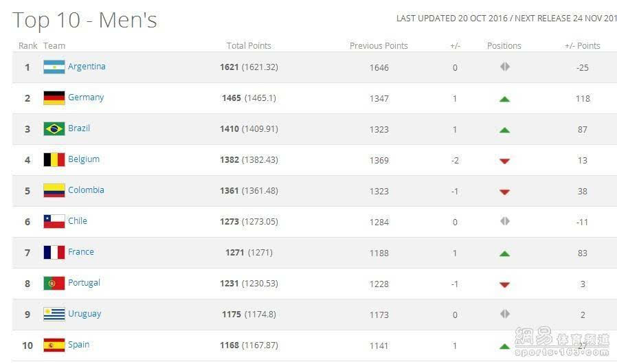617x364 pixels.
Task: Follow the Uruguay team link
Action: [x=85, y=314]
